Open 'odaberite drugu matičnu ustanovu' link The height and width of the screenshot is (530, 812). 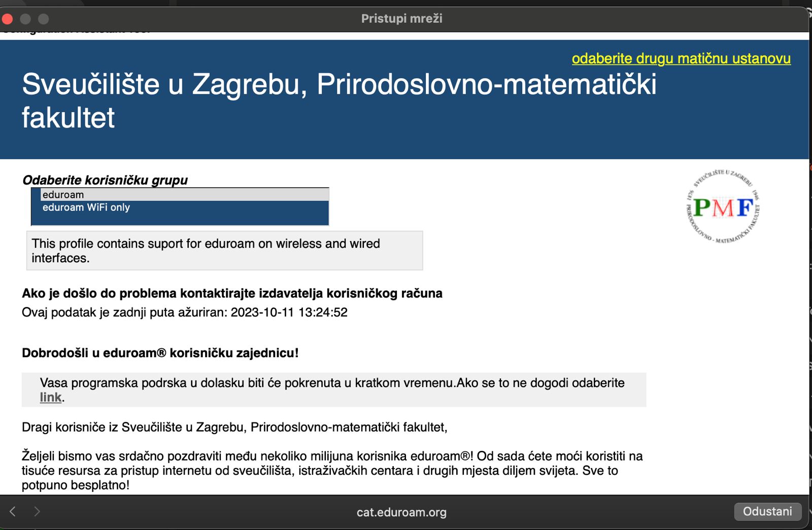(x=681, y=58)
